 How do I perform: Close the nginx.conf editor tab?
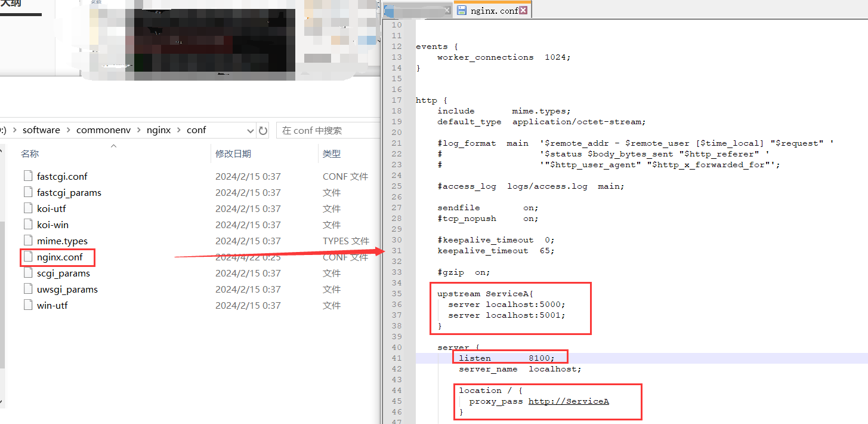(523, 10)
